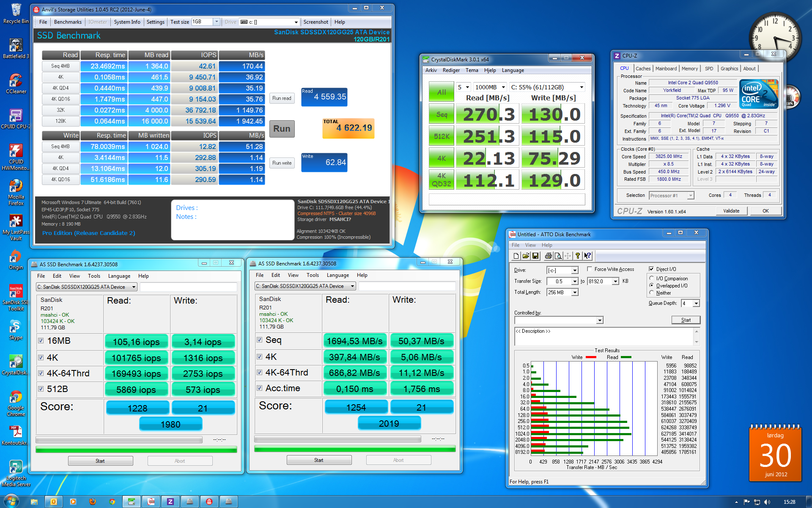Open Skype desktop icon
The image size is (812, 508).
pyautogui.click(x=16, y=330)
